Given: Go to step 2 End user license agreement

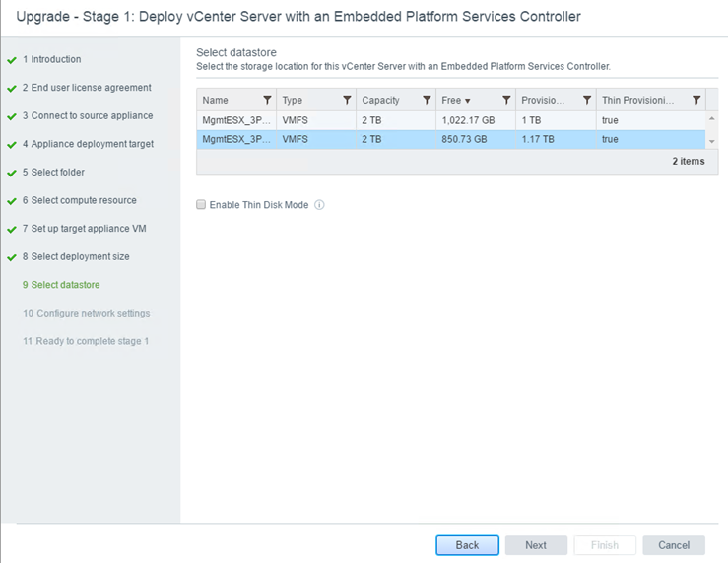Looking at the screenshot, I should [x=87, y=88].
